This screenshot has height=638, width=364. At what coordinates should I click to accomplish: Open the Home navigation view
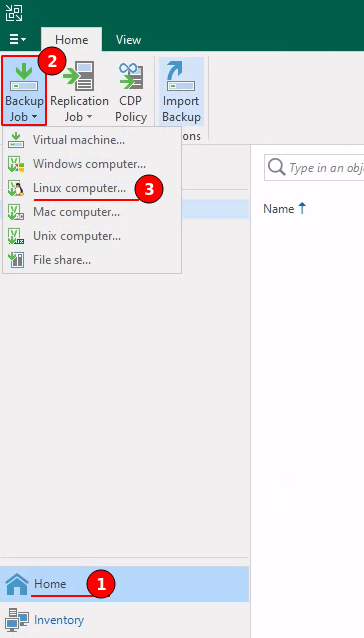pyautogui.click(x=124, y=584)
